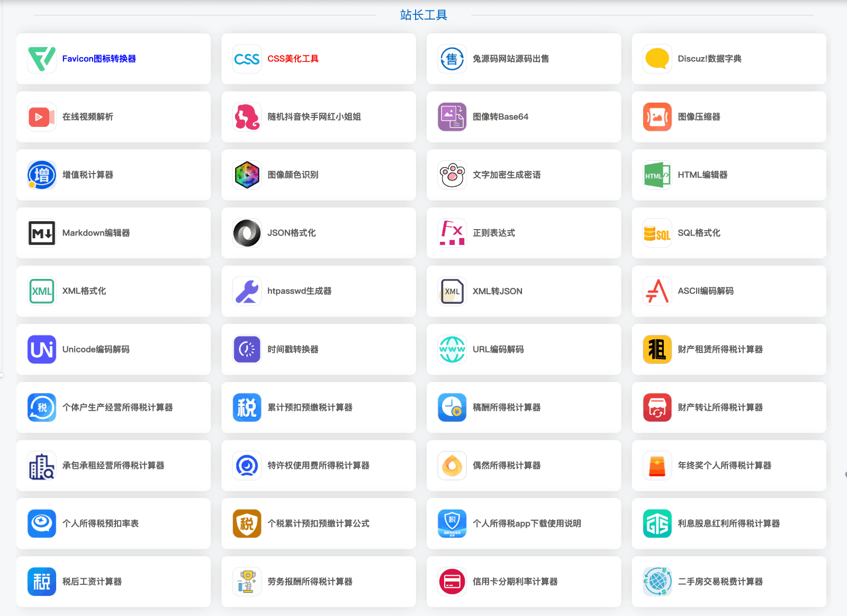This screenshot has width=847, height=616.
Task: Open the 图像压缩器 link
Action: [699, 117]
